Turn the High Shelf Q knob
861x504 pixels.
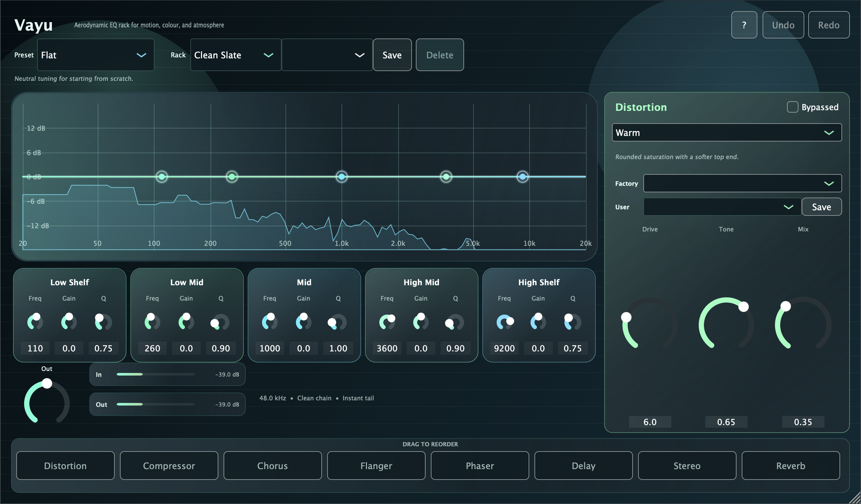tap(572, 321)
